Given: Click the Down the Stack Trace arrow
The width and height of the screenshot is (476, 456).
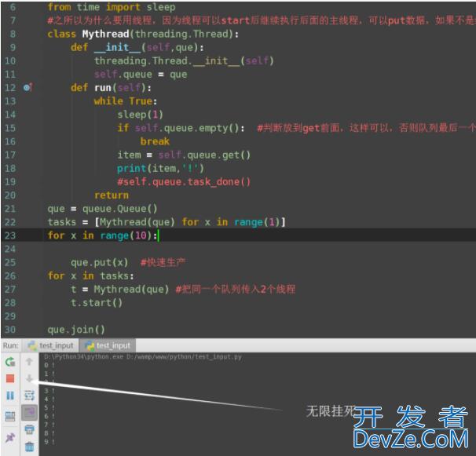Looking at the screenshot, I should 29,378.
